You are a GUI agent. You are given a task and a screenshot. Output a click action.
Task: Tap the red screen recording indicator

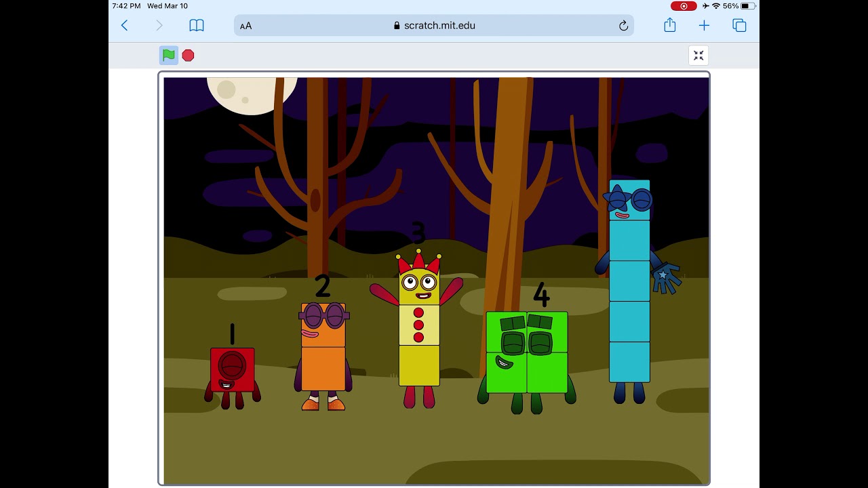[684, 6]
